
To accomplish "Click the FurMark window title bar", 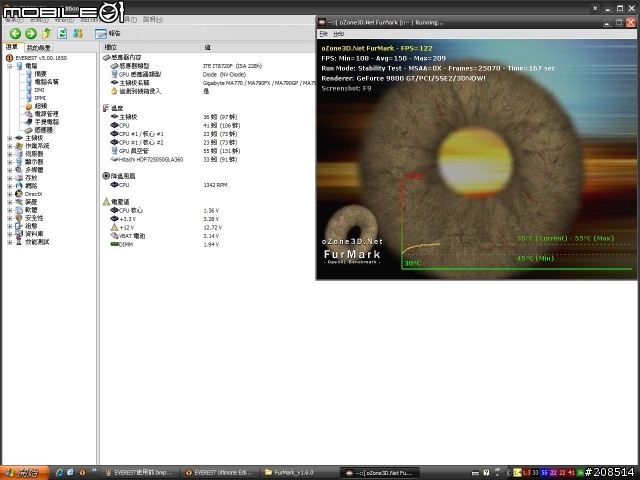I will click(x=459, y=22).
